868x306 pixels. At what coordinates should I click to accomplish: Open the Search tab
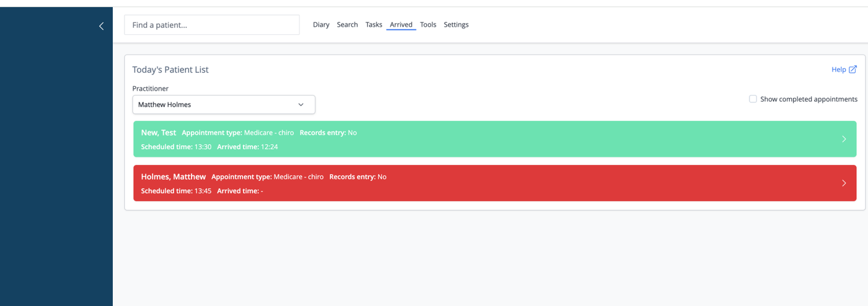pos(347,25)
